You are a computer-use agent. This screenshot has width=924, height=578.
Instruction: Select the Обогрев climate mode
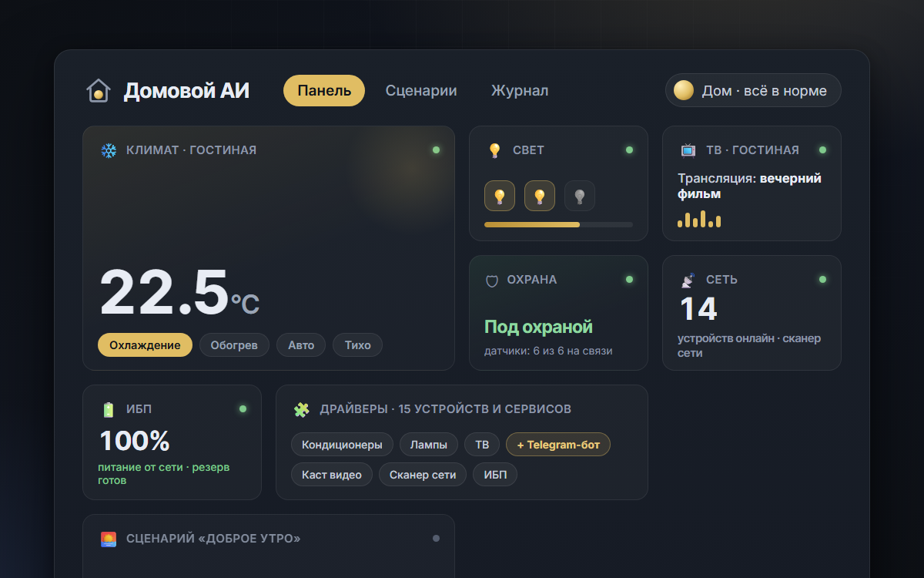click(x=234, y=345)
